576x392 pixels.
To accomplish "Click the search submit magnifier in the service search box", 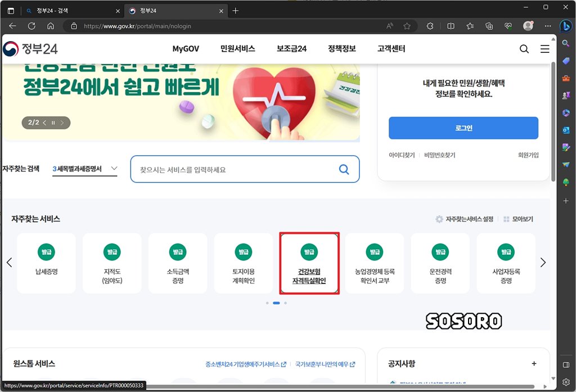I will [x=344, y=169].
